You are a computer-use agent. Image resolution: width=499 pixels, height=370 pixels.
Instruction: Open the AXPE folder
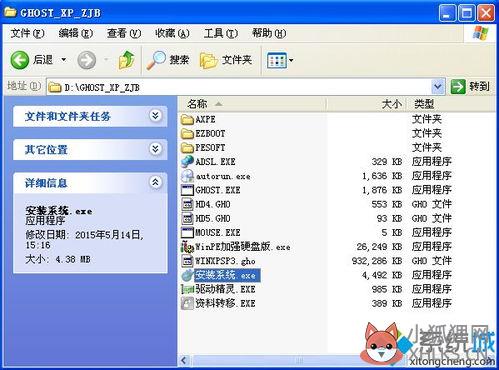click(198, 119)
